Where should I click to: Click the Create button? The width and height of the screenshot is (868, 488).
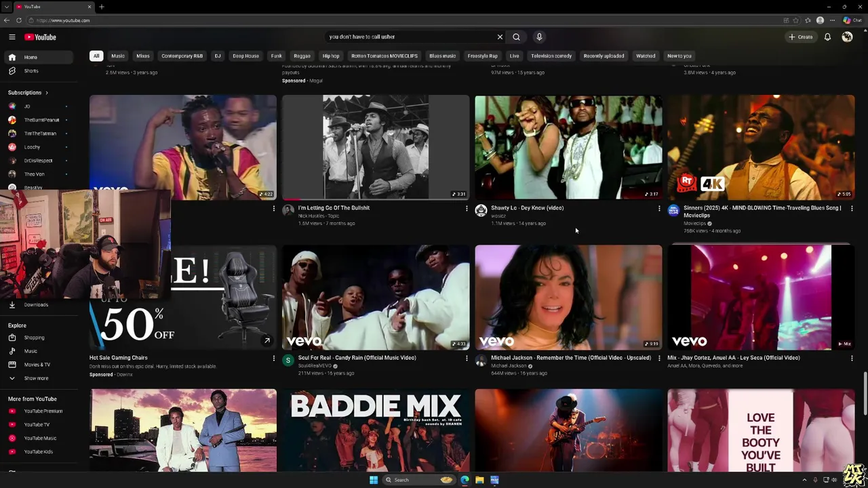(801, 37)
